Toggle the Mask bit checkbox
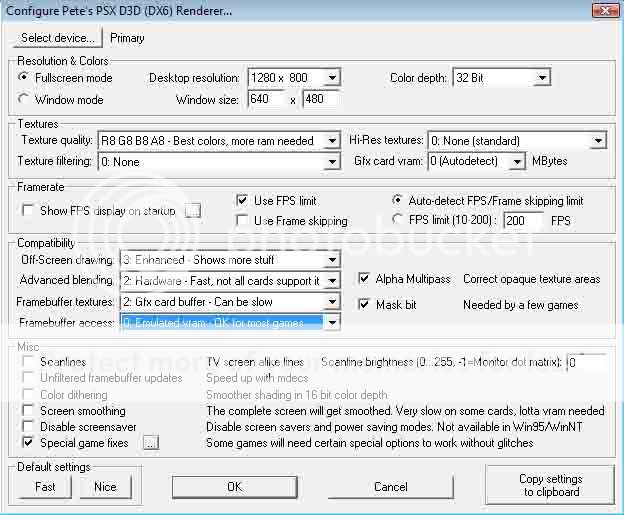624x515 pixels. pyautogui.click(x=364, y=304)
